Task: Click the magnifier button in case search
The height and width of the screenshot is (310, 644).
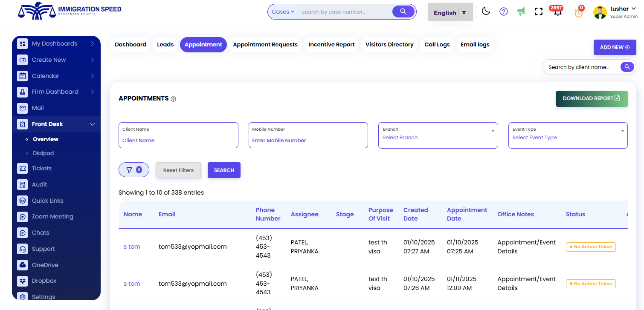Action: point(403,11)
